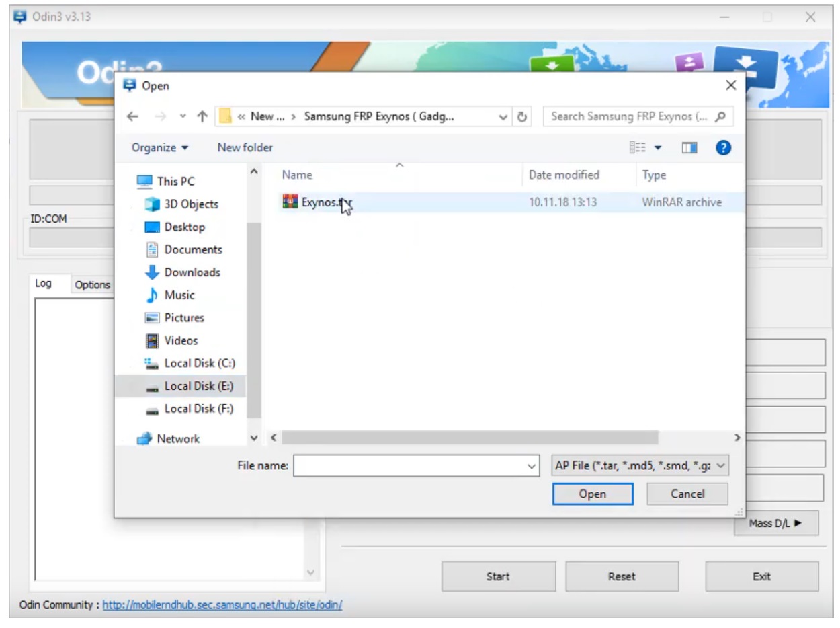
Task: Click the Videos film icon
Action: click(153, 341)
